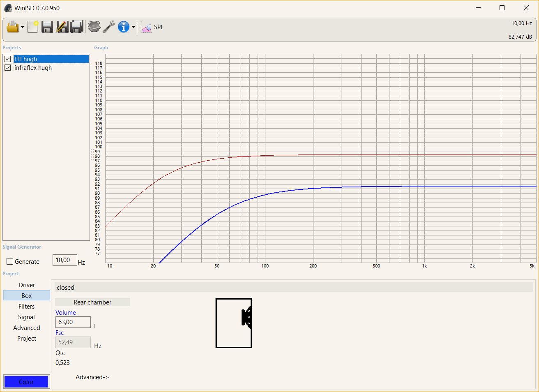Viewport: 539px width, 392px height.
Task: Click the SPL graph label text
Action: click(x=159, y=27)
